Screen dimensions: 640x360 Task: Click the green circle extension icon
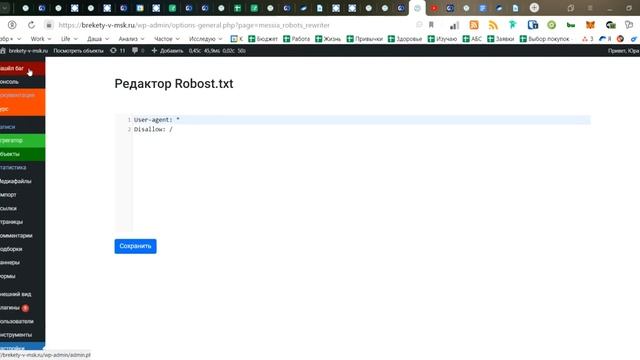coord(551,25)
